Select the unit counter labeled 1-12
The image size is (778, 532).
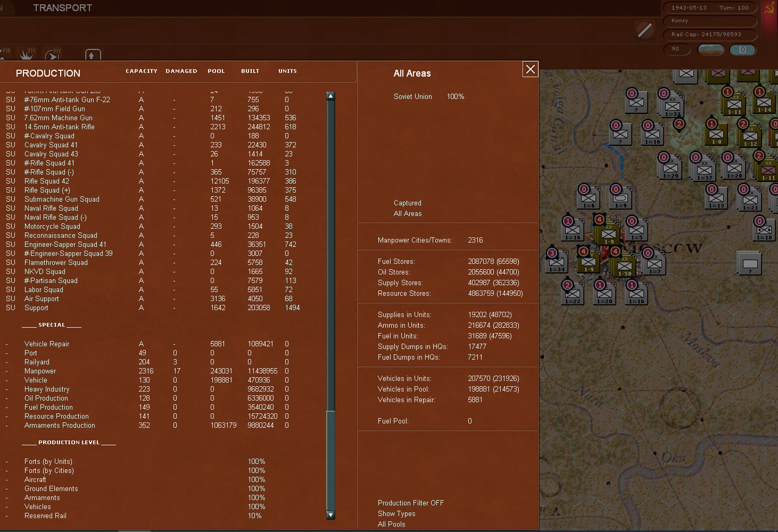coord(750,135)
